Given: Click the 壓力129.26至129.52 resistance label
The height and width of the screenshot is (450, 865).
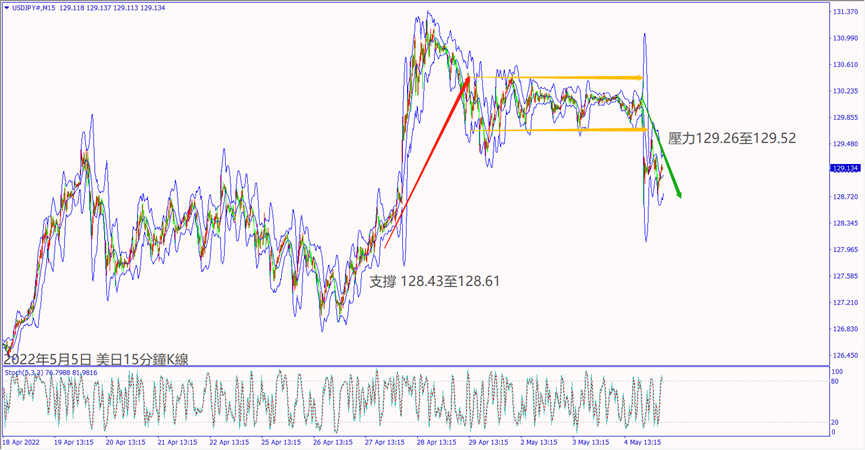Looking at the screenshot, I should coord(731,138).
